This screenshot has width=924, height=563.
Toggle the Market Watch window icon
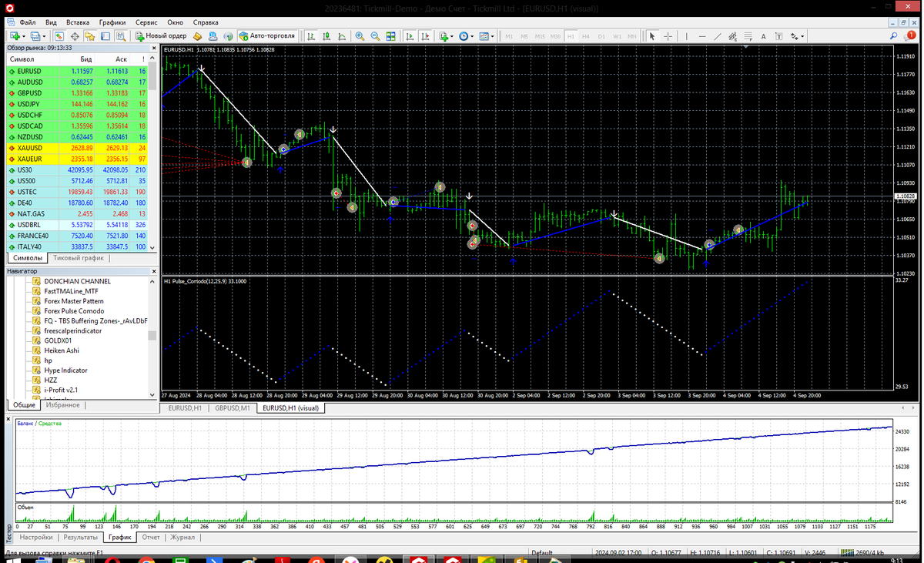(x=59, y=36)
